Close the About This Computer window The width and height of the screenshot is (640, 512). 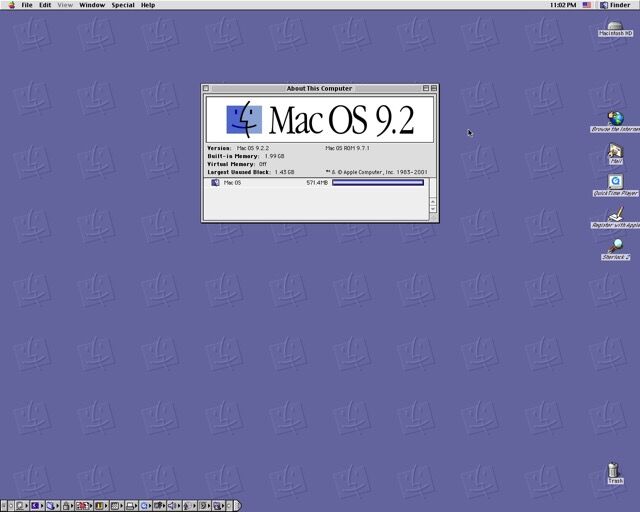click(206, 88)
